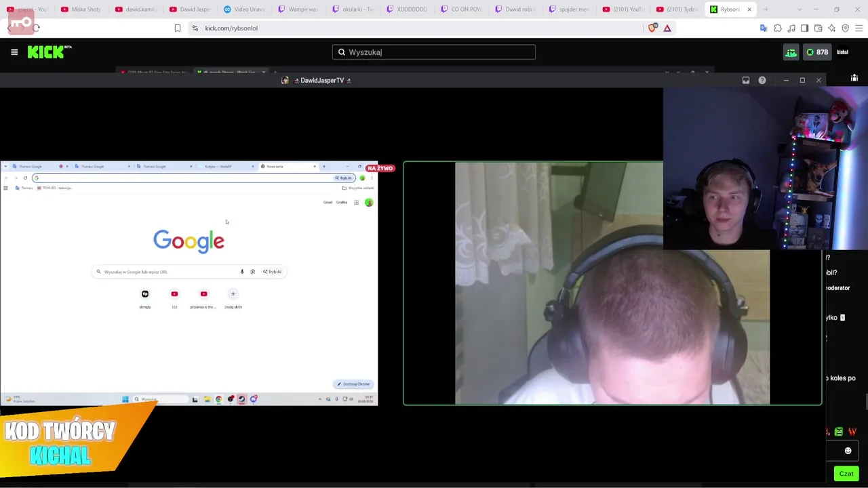
Task: Open the donejty shortcut tile
Action: pyautogui.click(x=145, y=298)
